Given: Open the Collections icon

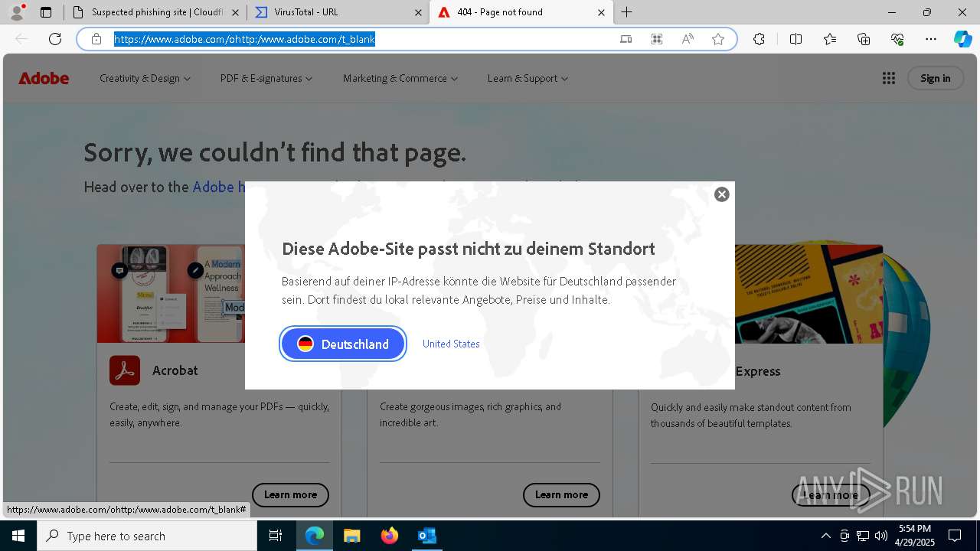Looking at the screenshot, I should (x=864, y=39).
